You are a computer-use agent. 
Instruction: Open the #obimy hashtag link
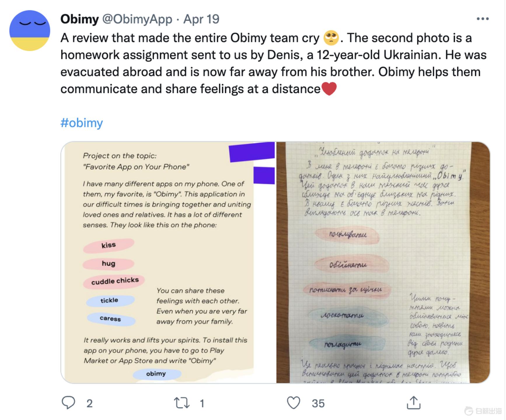tap(82, 123)
